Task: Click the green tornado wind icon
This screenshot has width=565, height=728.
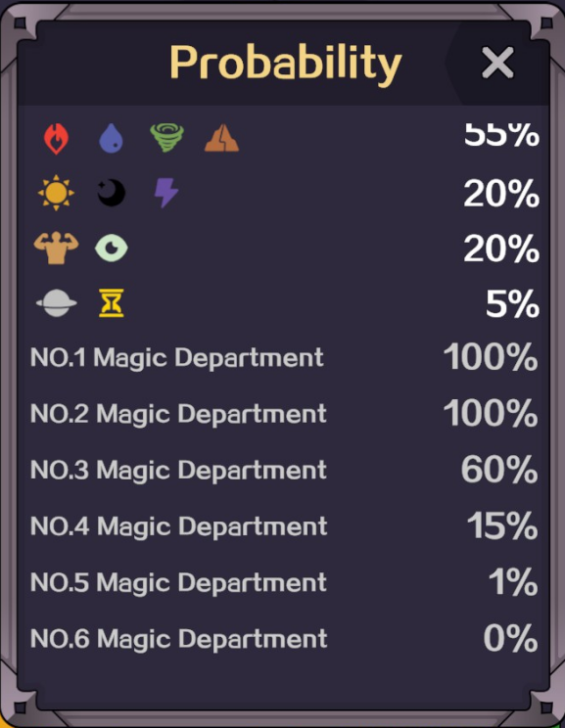Action: pyautogui.click(x=166, y=138)
